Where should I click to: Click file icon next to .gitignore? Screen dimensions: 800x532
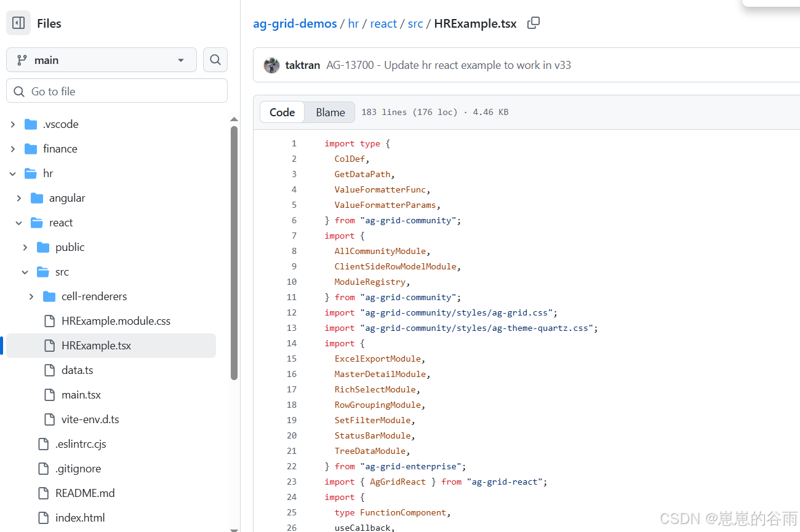click(44, 469)
